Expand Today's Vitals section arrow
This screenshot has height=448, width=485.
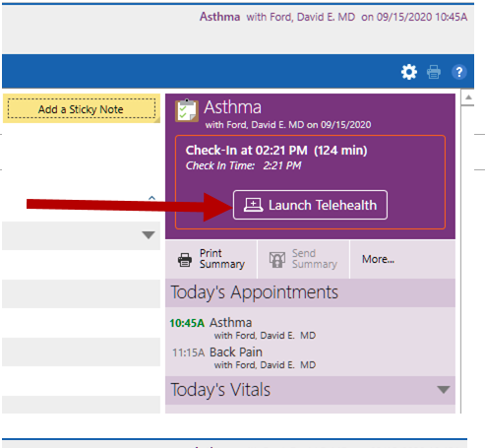(x=444, y=390)
